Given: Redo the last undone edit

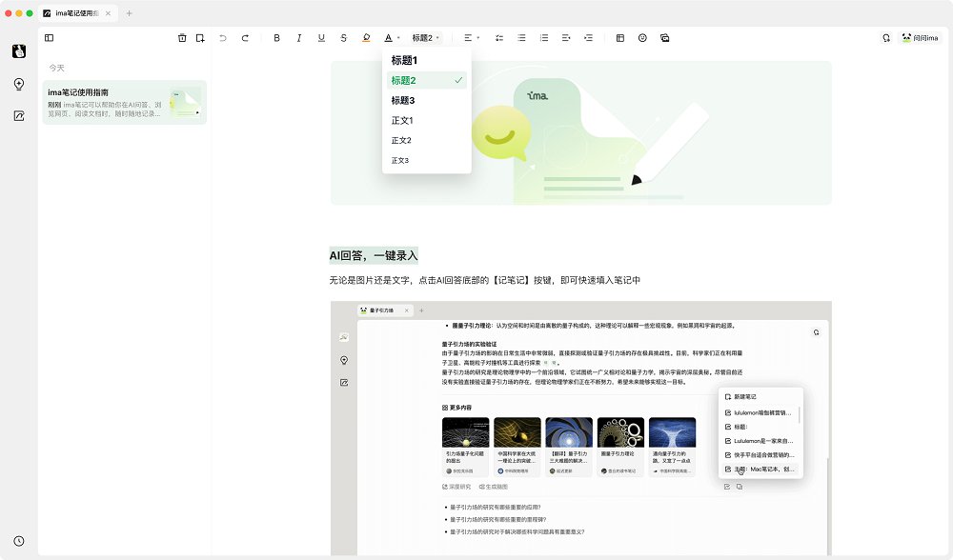Looking at the screenshot, I should click(x=245, y=38).
